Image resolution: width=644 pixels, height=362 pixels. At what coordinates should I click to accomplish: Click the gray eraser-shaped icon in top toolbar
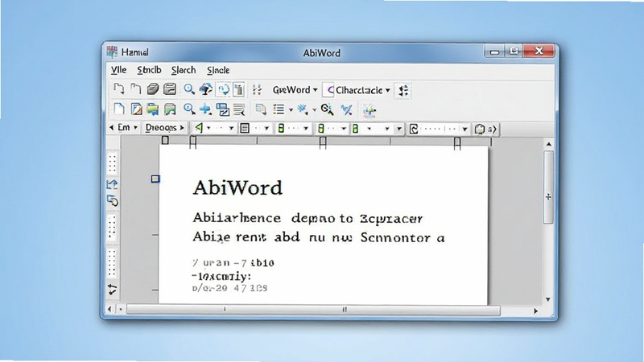click(153, 89)
